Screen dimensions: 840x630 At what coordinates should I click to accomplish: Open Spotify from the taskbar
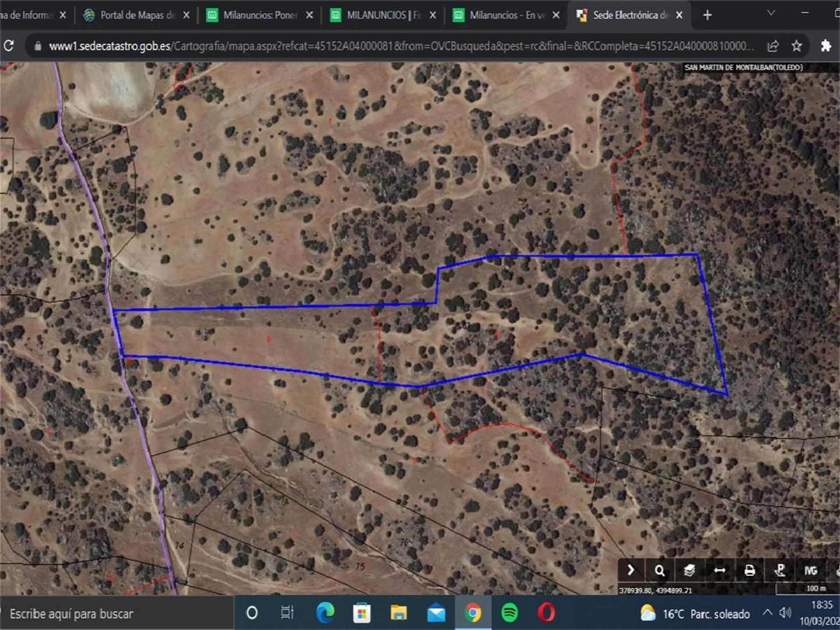coord(510,613)
